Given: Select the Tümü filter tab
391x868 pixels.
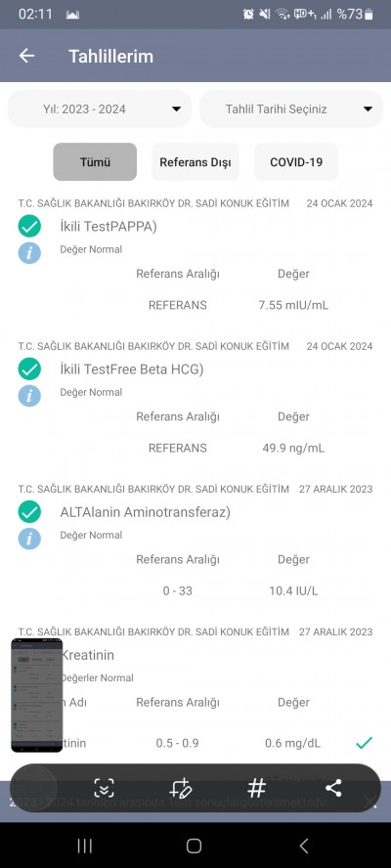Looking at the screenshot, I should tap(95, 162).
